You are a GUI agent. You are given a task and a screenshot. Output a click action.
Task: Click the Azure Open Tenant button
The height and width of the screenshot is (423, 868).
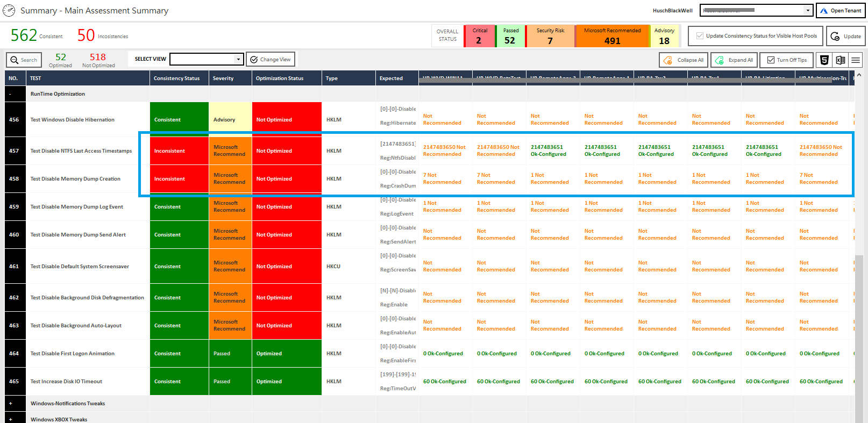841,11
